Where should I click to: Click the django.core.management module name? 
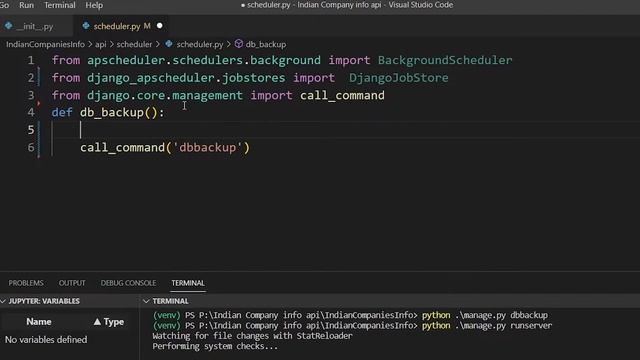[x=165, y=96]
